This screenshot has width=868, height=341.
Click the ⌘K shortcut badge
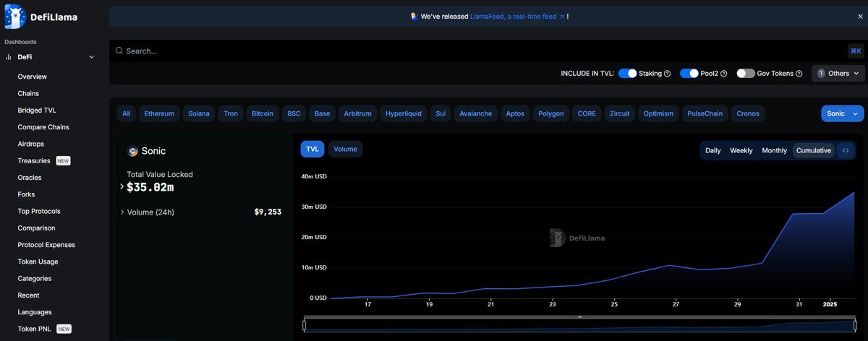click(856, 51)
